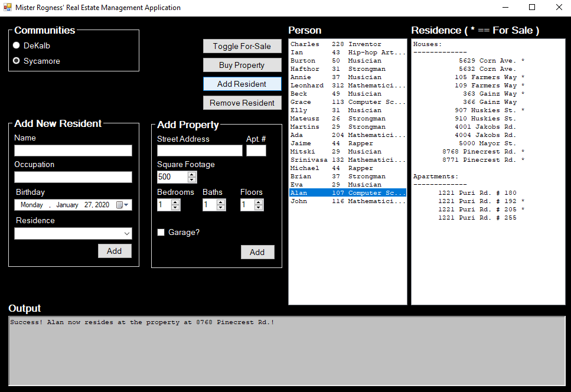The image size is (571, 392).
Task: Click into the Name text field
Action: click(73, 151)
